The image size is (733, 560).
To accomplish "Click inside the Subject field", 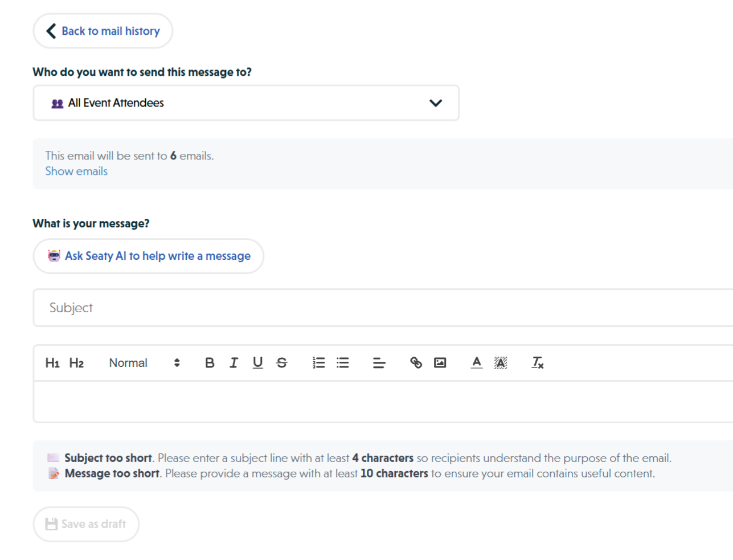I will 228,308.
